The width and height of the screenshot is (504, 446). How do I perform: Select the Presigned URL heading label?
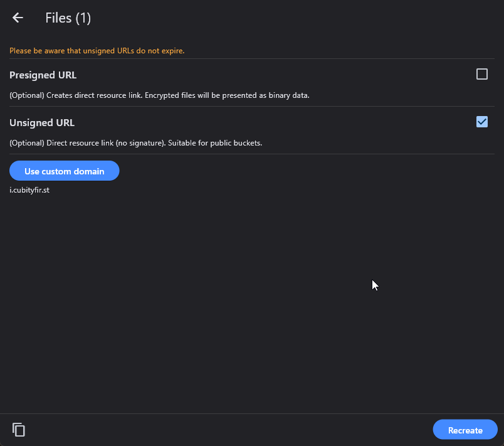pos(43,75)
